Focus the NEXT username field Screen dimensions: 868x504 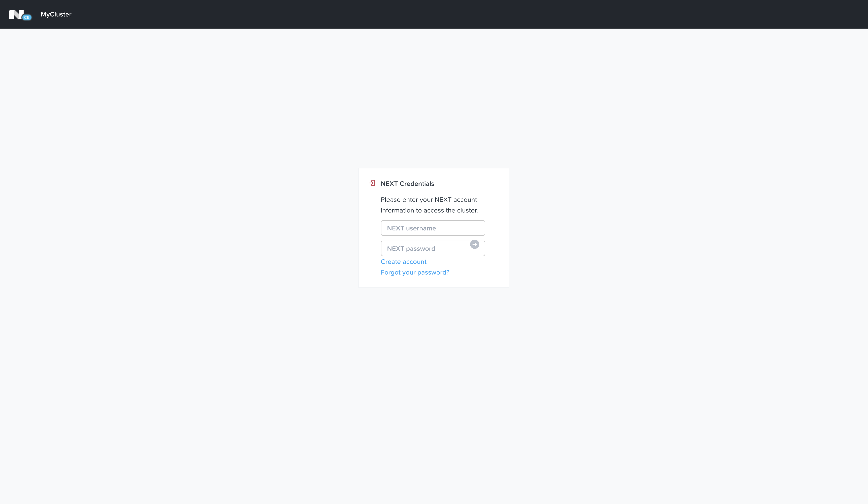coord(433,228)
